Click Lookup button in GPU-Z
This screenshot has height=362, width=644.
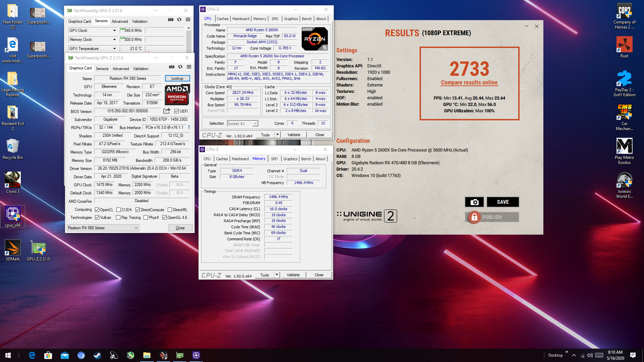tap(177, 78)
